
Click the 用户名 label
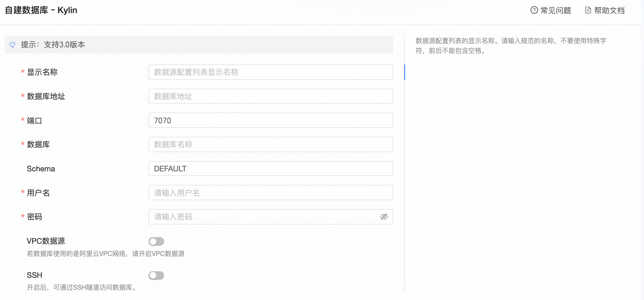[x=38, y=193]
